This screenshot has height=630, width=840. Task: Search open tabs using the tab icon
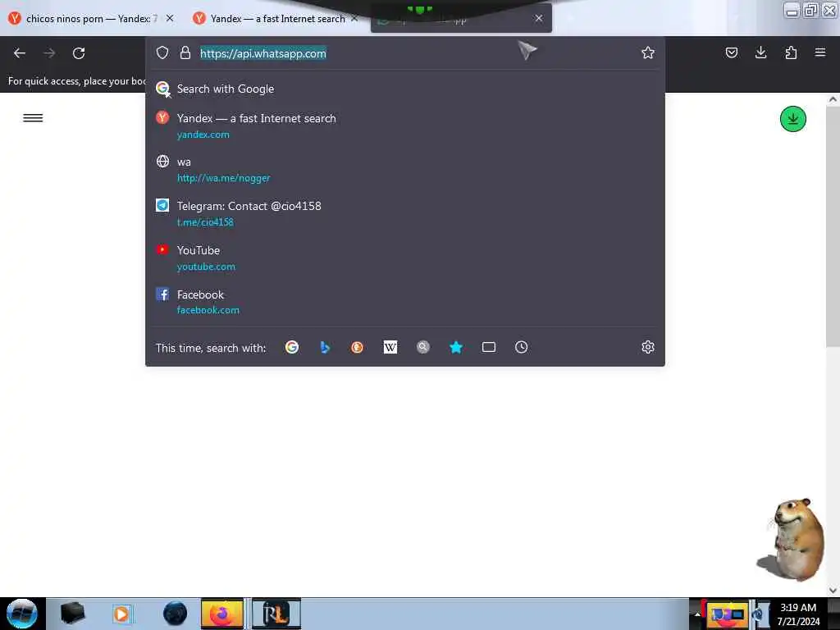click(489, 347)
